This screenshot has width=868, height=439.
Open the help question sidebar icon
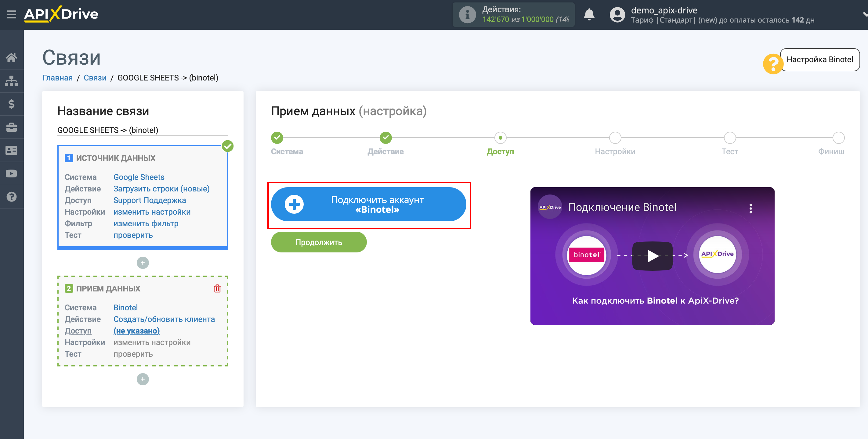coord(12,197)
